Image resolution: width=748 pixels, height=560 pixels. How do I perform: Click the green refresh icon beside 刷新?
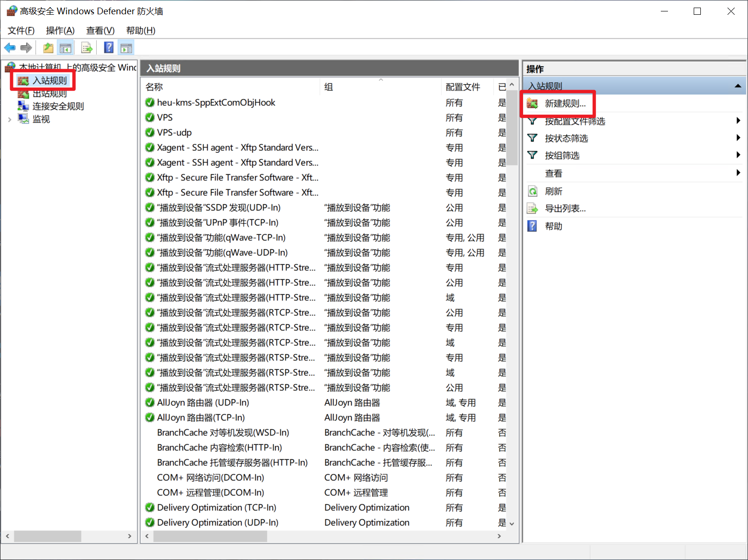pyautogui.click(x=533, y=191)
